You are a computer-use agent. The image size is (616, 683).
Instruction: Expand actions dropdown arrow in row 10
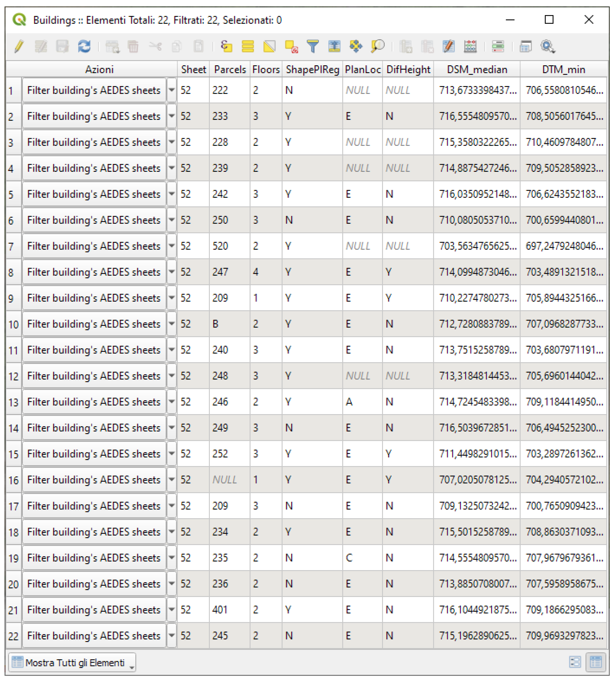[172, 324]
